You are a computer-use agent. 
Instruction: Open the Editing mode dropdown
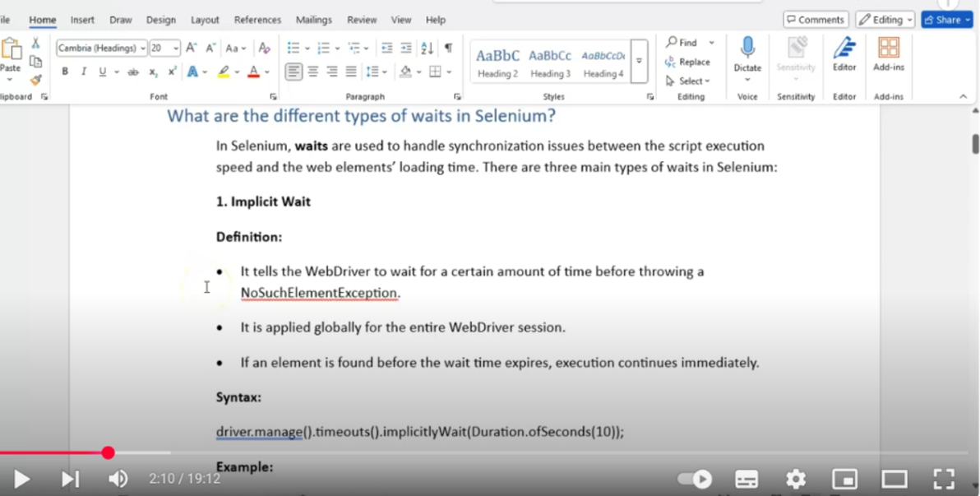coord(885,20)
